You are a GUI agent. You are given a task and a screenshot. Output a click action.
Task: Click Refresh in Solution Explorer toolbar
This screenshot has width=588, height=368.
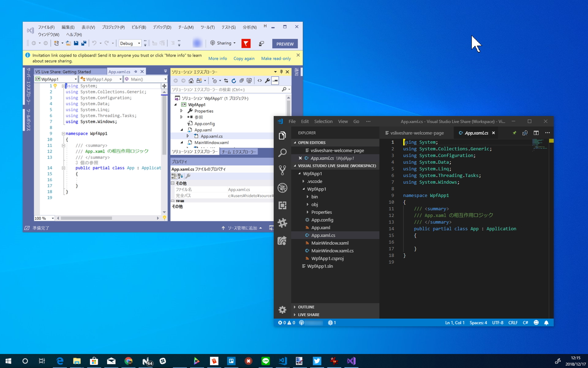(x=234, y=80)
